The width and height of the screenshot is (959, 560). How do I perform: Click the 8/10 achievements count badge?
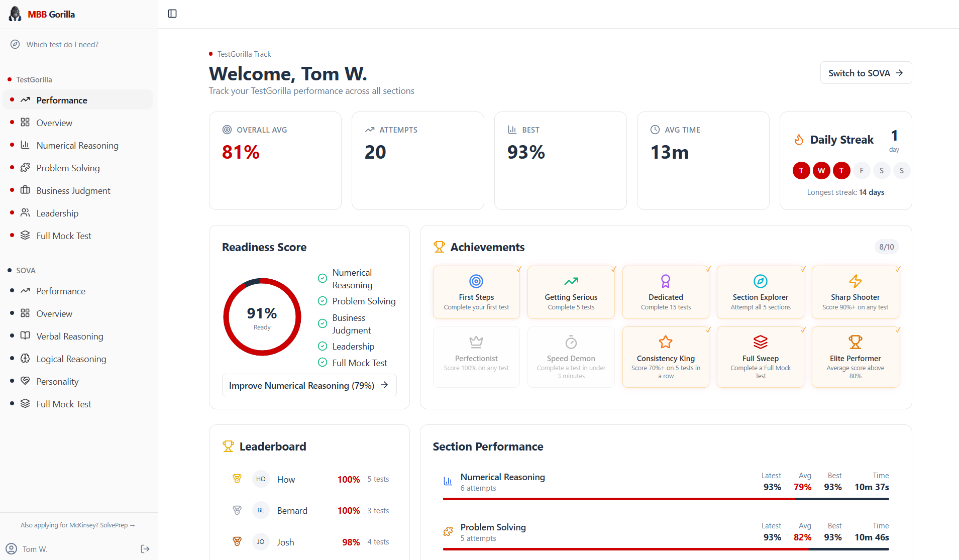(887, 247)
